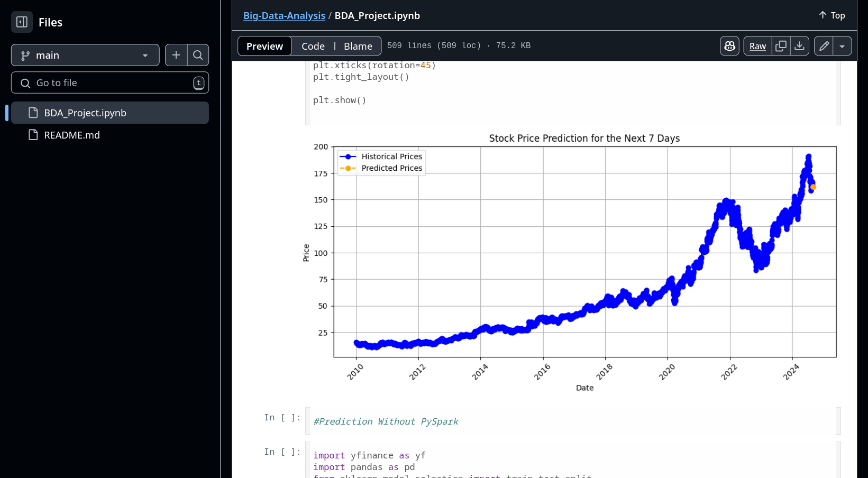This screenshot has width=868, height=478.
Task: Open the main branch dropdown
Action: (x=85, y=55)
